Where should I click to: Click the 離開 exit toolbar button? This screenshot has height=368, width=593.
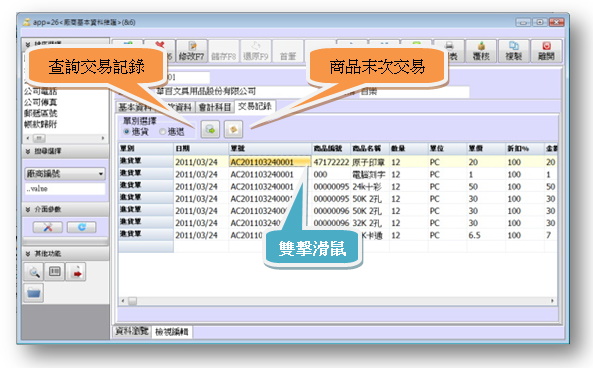(546, 51)
